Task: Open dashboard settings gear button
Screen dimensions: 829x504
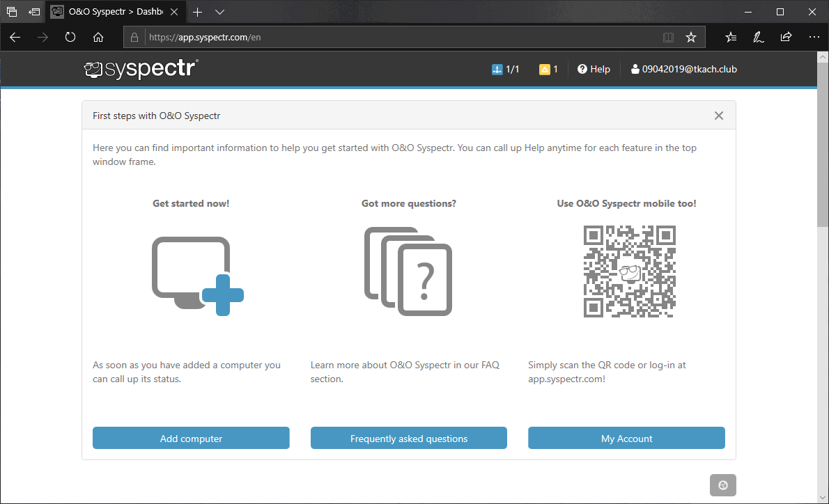Action: tap(722, 485)
